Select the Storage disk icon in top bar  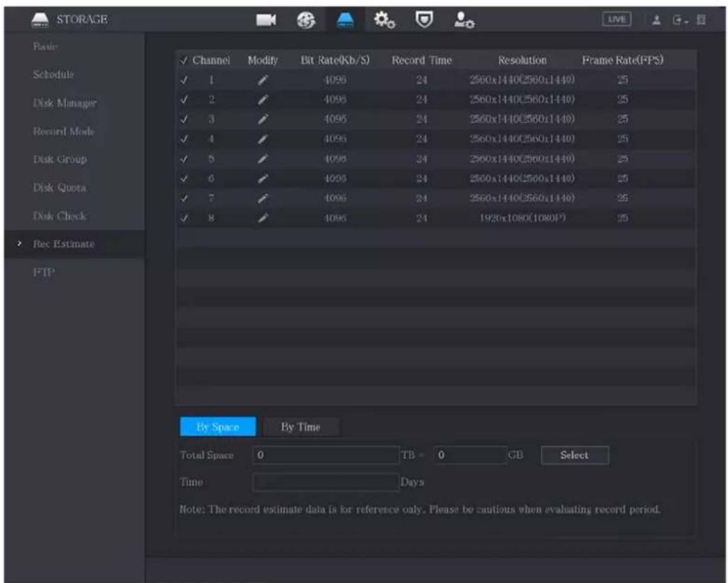point(345,20)
